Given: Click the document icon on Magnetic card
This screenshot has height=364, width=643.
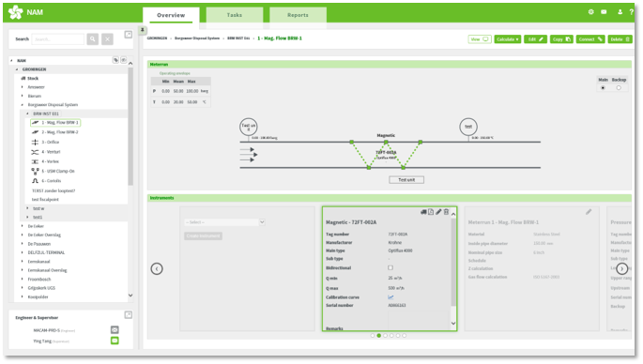Looking at the screenshot, I should click(x=431, y=212).
